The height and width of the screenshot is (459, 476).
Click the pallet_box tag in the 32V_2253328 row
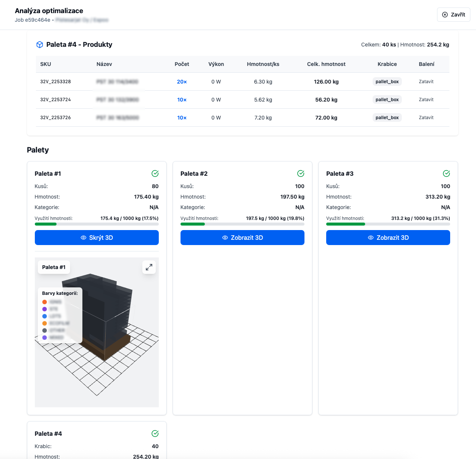387,82
